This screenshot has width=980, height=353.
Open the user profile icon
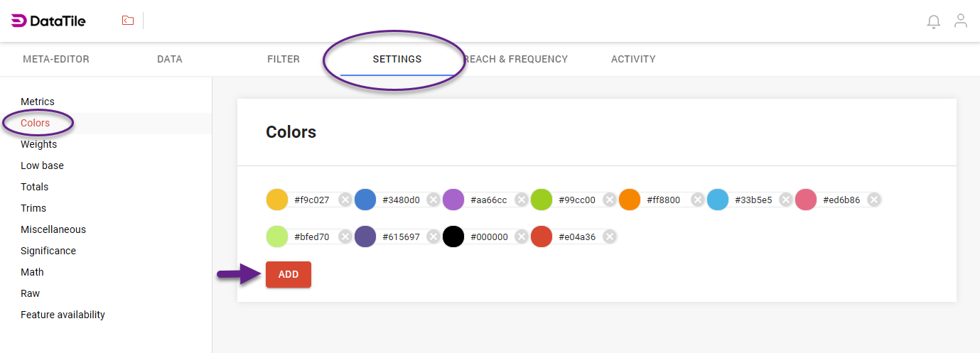click(x=960, y=21)
